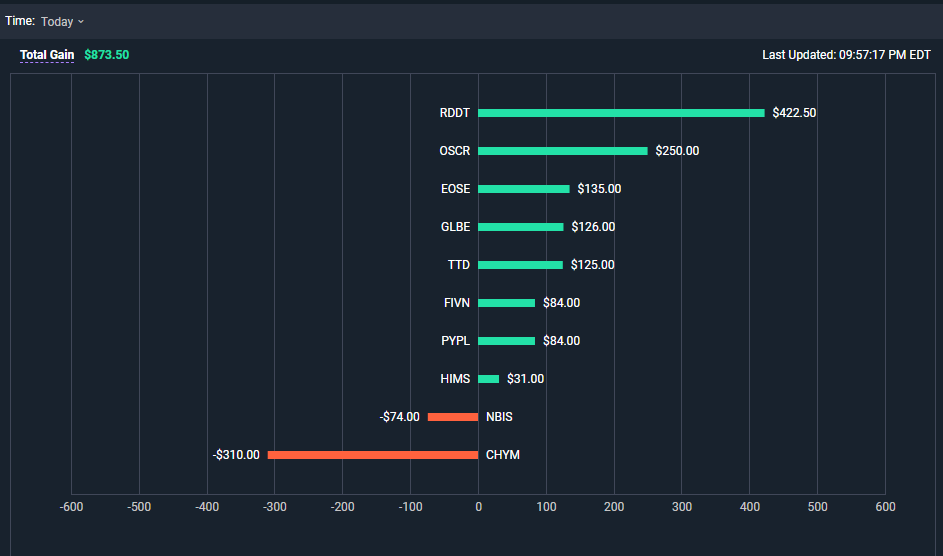Click the $126.00 value label
This screenshot has width=943, height=556.
click(594, 227)
